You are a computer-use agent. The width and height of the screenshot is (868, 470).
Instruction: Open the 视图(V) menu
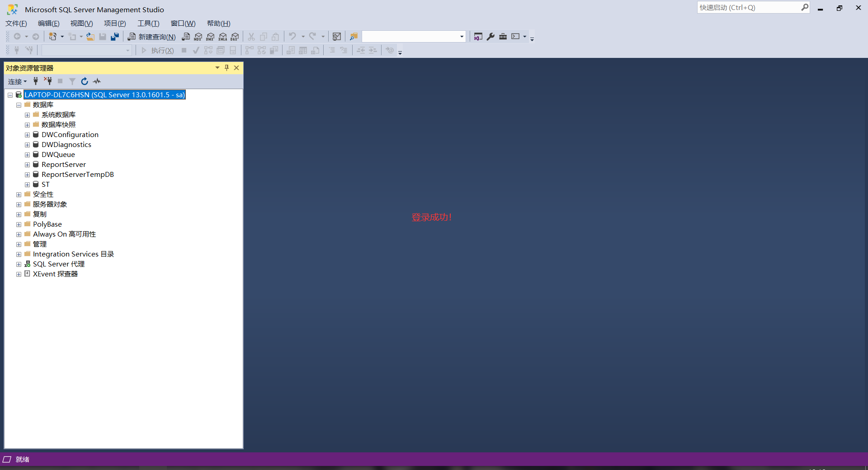pos(81,24)
